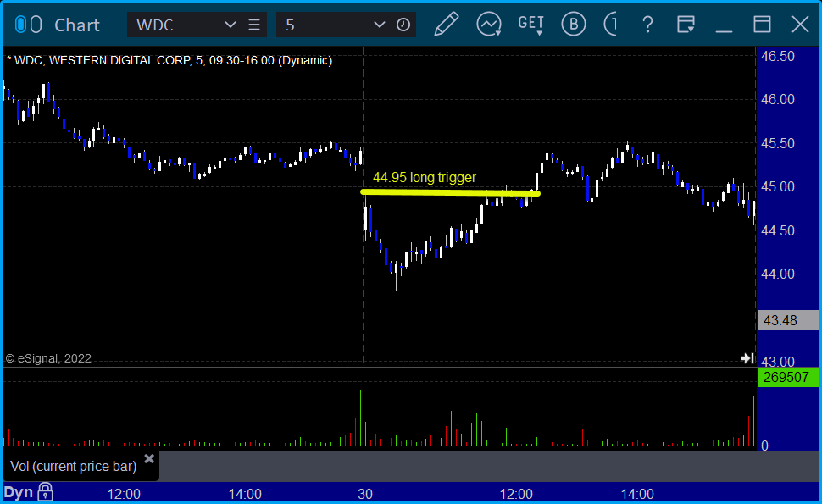Open the page layout menu icon

pos(686,25)
